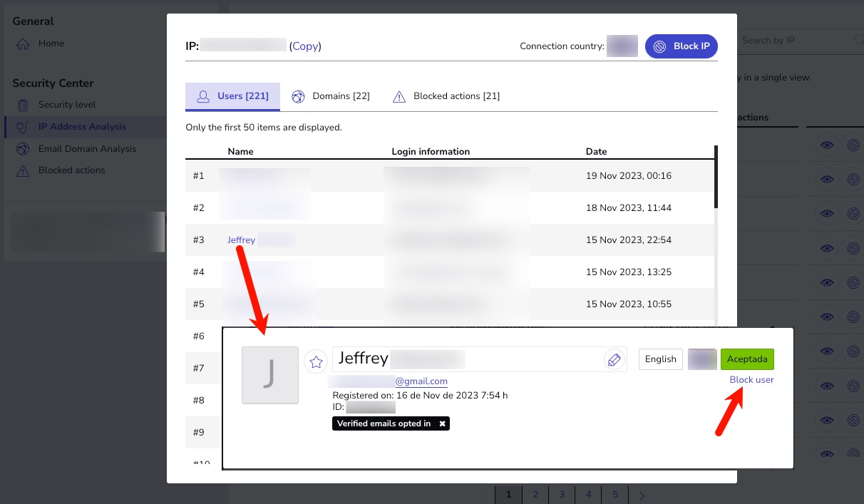Open the Aceptada status dropdown
This screenshot has width=864, height=504.
[746, 359]
